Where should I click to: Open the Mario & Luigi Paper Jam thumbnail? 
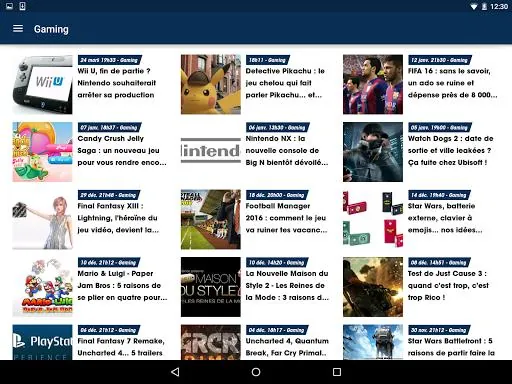[42, 287]
